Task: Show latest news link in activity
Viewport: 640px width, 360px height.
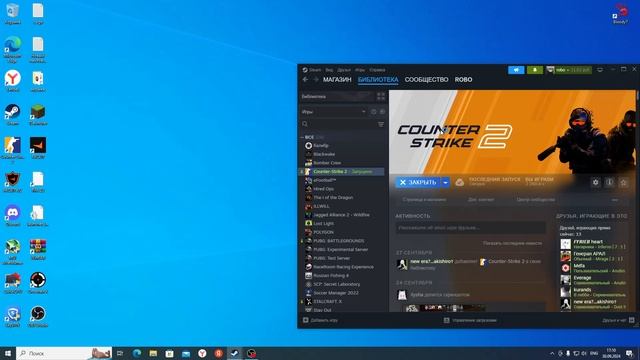Action: [512, 243]
